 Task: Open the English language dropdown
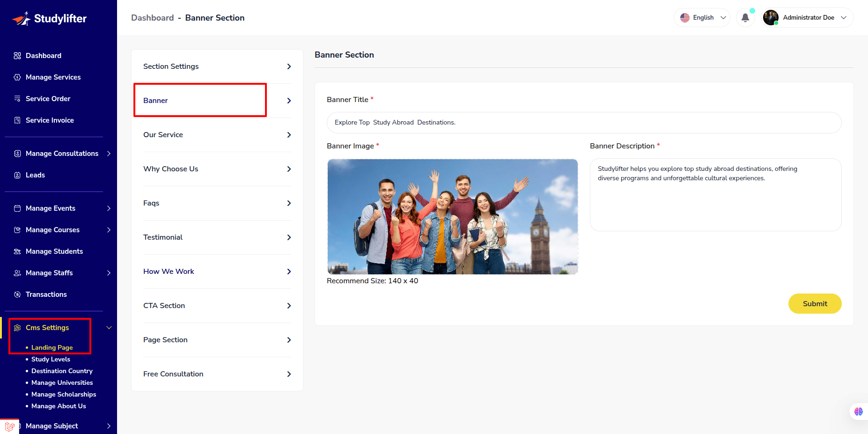(x=702, y=18)
